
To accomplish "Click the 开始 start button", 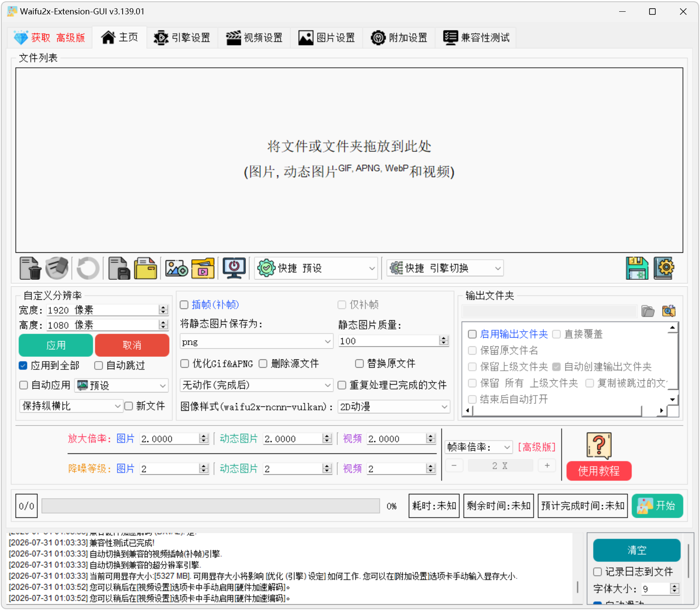I will tap(657, 506).
